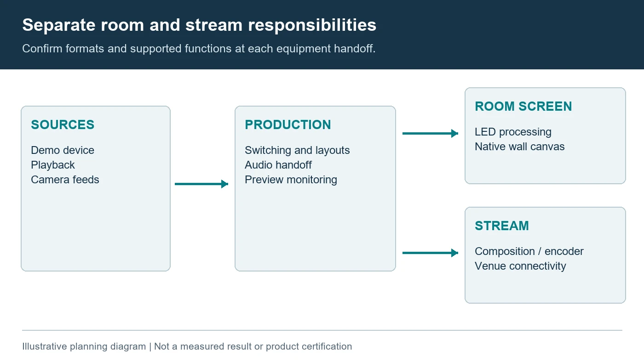The width and height of the screenshot is (644, 362).
Task: Click 'Native wall canvas' text
Action: pyautogui.click(x=520, y=147)
